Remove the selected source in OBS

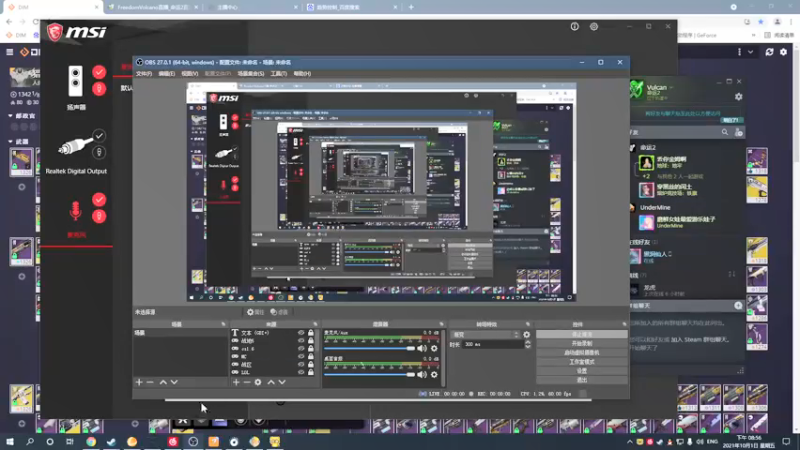pyautogui.click(x=247, y=382)
